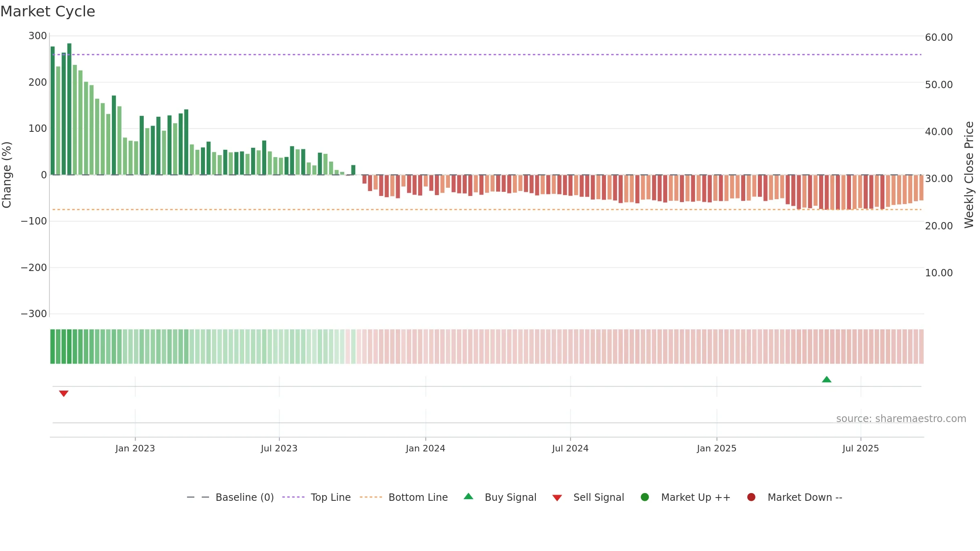Click the Jul 2025 axis label
980x551 pixels.
861,449
